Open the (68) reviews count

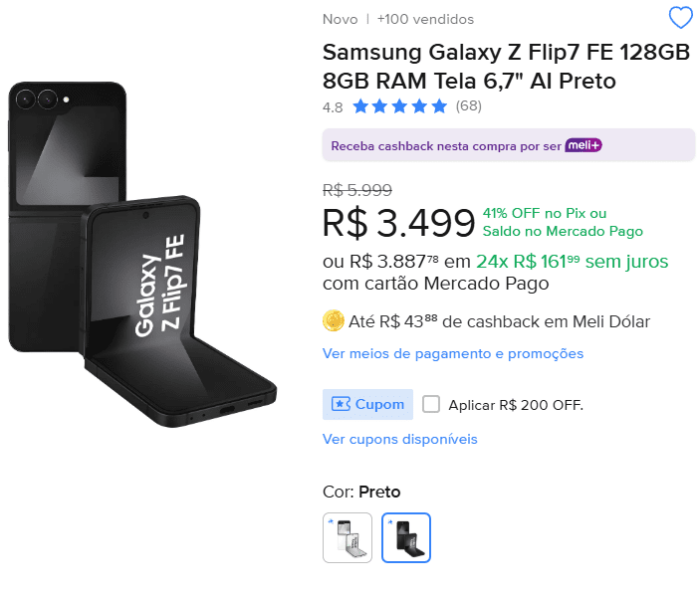[469, 106]
